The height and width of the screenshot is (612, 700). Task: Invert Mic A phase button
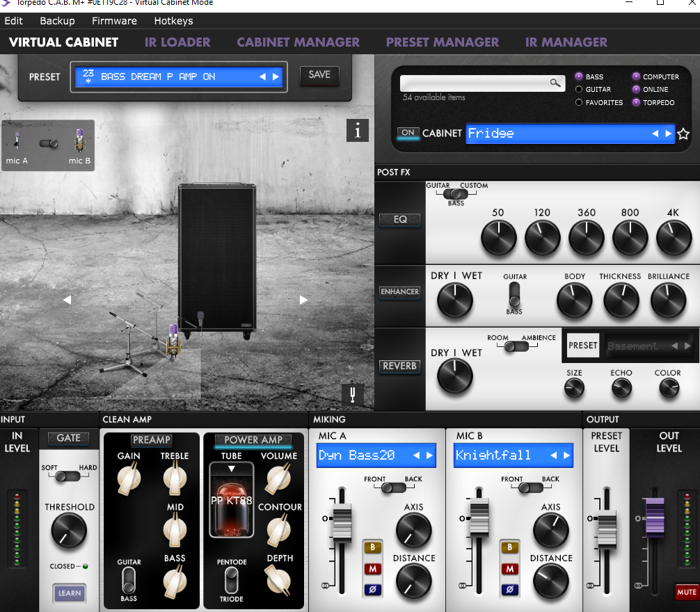point(372,590)
